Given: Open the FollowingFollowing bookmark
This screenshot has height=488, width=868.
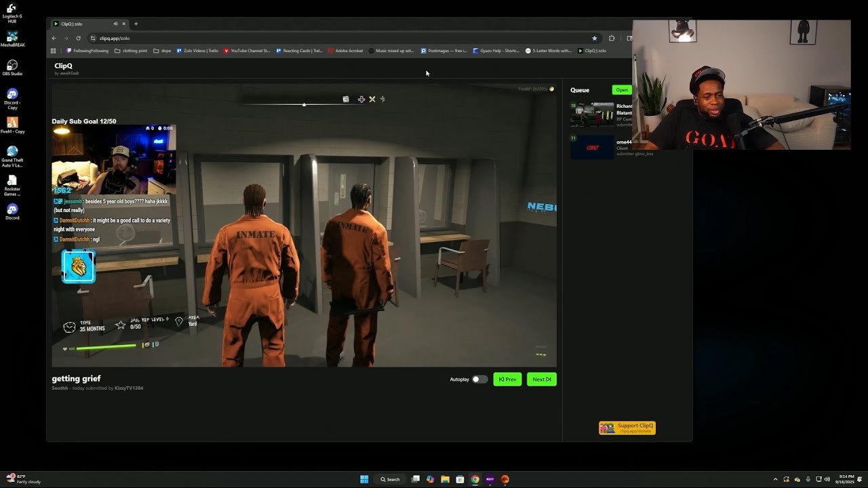Looking at the screenshot, I should [87, 51].
